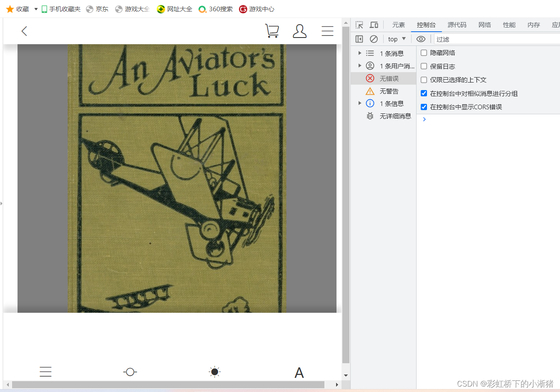
Task: Hide the console sidebar panel icon
Action: [359, 39]
